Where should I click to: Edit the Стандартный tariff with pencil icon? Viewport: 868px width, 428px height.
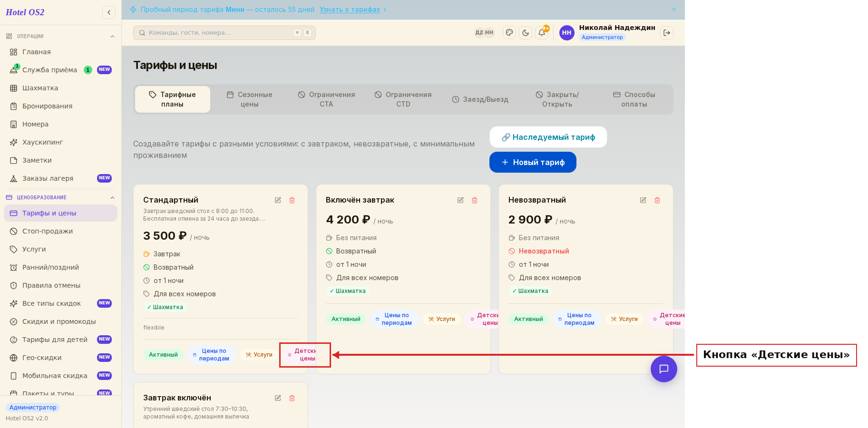click(x=278, y=200)
